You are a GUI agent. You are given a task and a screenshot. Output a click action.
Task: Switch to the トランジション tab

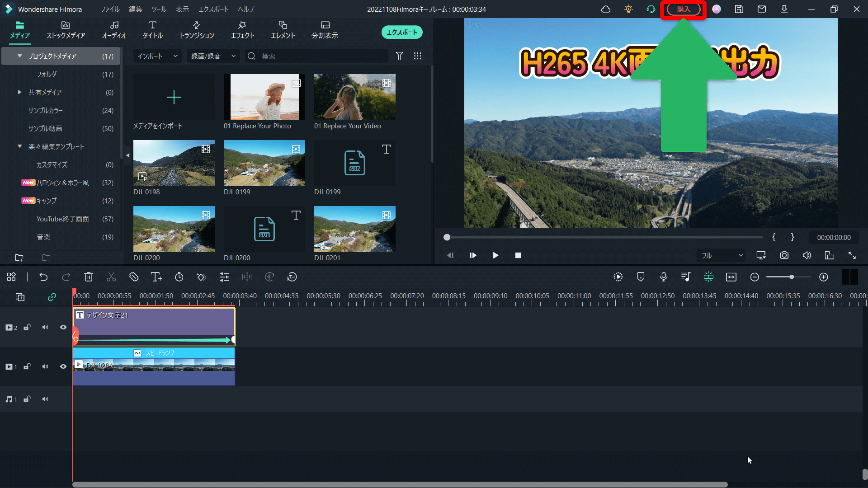[197, 30]
